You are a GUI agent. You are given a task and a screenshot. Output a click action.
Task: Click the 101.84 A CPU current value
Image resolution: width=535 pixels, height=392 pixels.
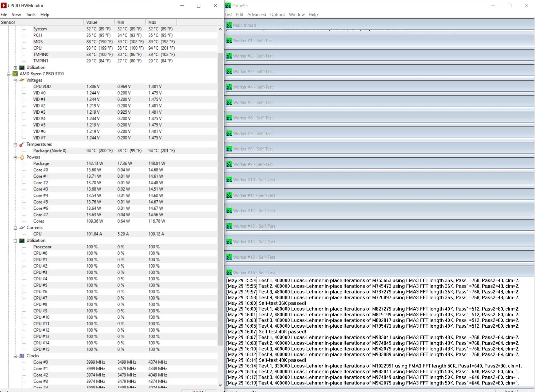click(x=94, y=234)
